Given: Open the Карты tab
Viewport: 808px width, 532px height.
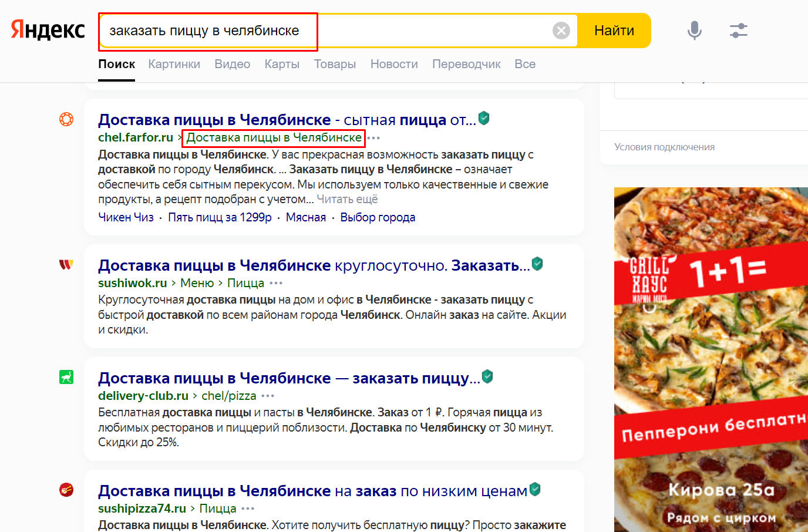Looking at the screenshot, I should pyautogui.click(x=282, y=64).
